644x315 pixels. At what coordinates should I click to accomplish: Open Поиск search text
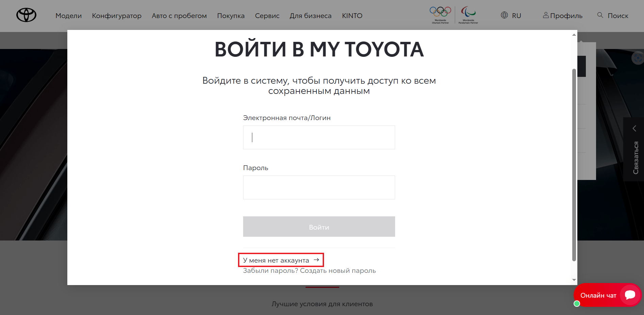[x=618, y=16]
